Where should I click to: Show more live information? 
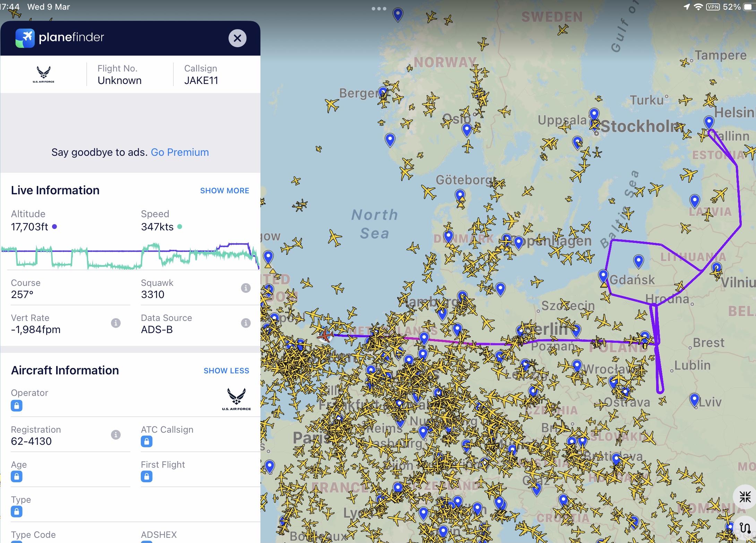[x=224, y=190]
